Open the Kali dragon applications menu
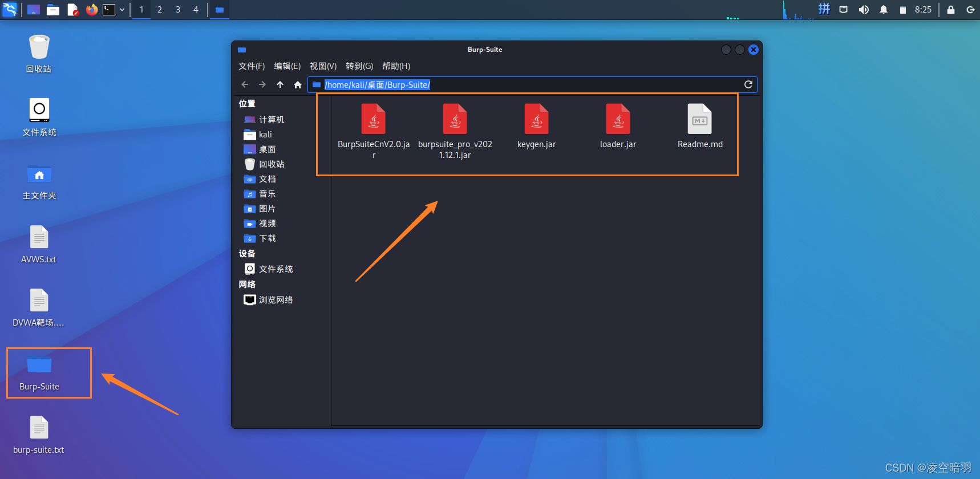 click(x=10, y=9)
